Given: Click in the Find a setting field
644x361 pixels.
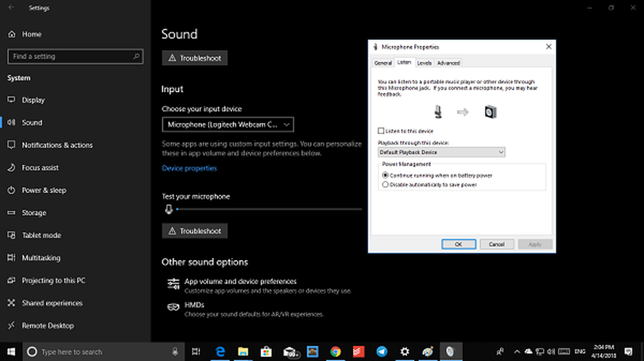Looking at the screenshot, I should [x=75, y=56].
